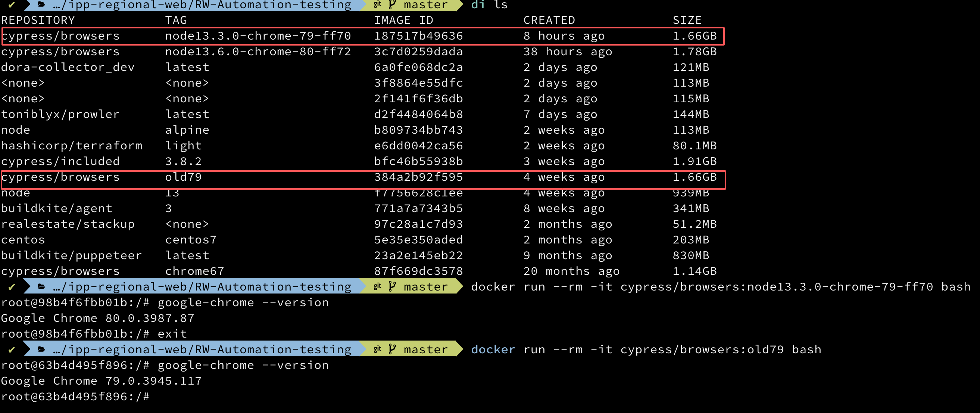
Task: Click 'Google Chrome 79.0.3945.117' output line
Action: pyautogui.click(x=101, y=381)
